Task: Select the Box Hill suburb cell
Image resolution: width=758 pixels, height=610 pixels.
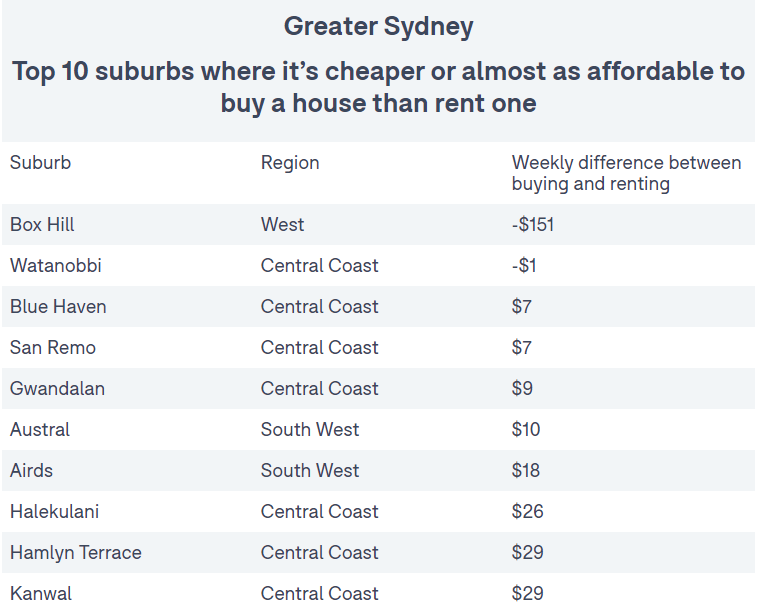Action: tap(42, 224)
